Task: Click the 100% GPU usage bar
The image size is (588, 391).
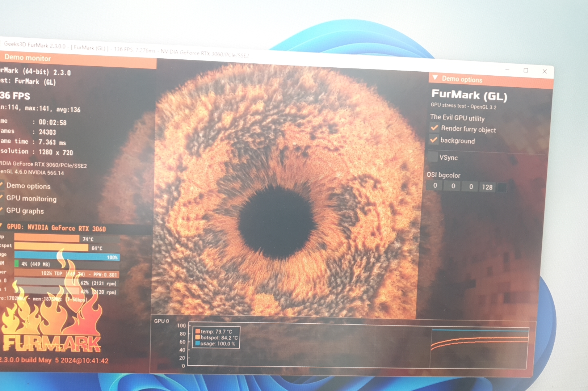Action: 67,256
